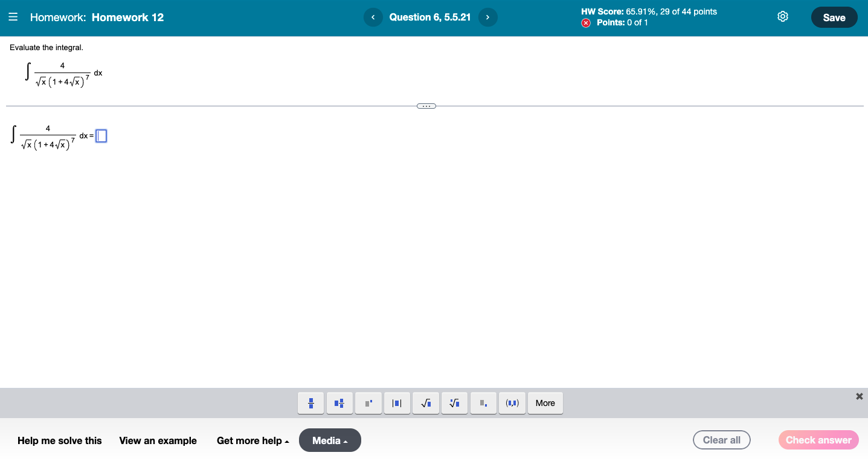Click Help me solve this
The width and height of the screenshot is (868, 464).
59,440
